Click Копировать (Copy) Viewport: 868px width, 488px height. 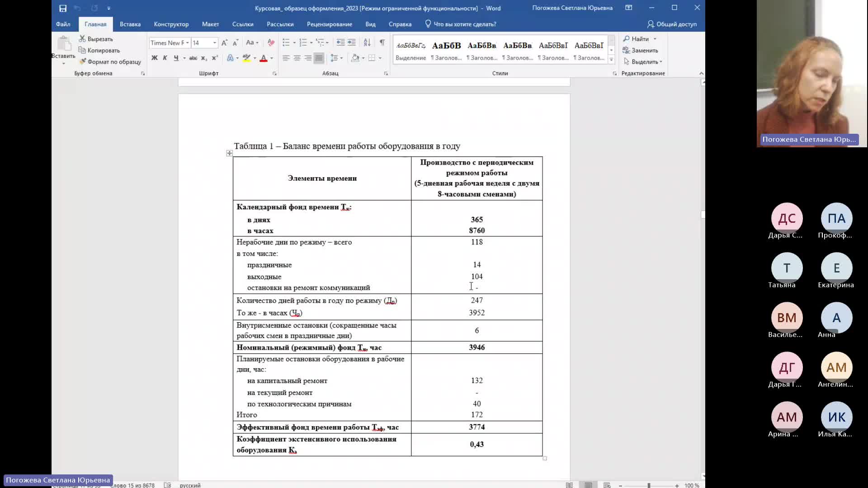coord(99,50)
